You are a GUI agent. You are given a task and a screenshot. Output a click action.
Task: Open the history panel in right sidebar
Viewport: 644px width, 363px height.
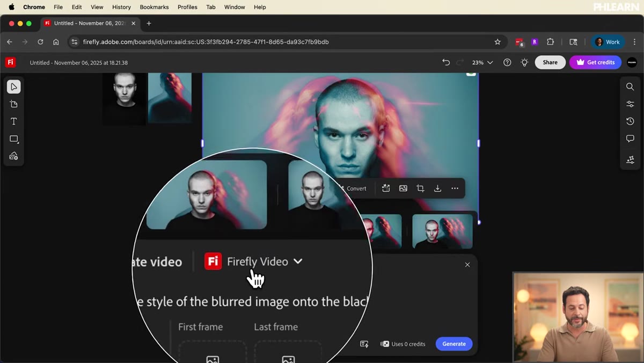click(630, 121)
